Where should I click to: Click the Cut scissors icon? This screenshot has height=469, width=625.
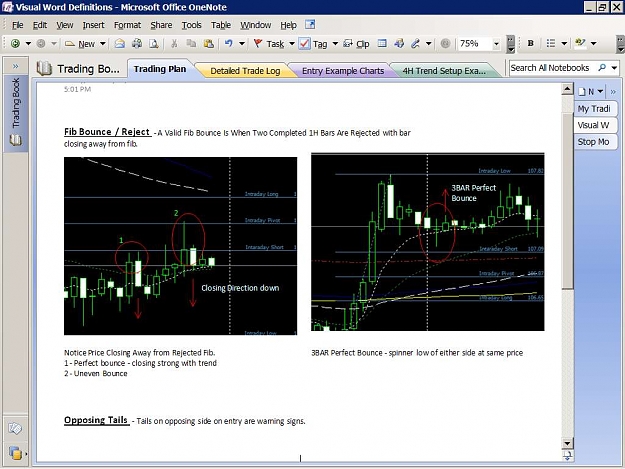coord(174,43)
